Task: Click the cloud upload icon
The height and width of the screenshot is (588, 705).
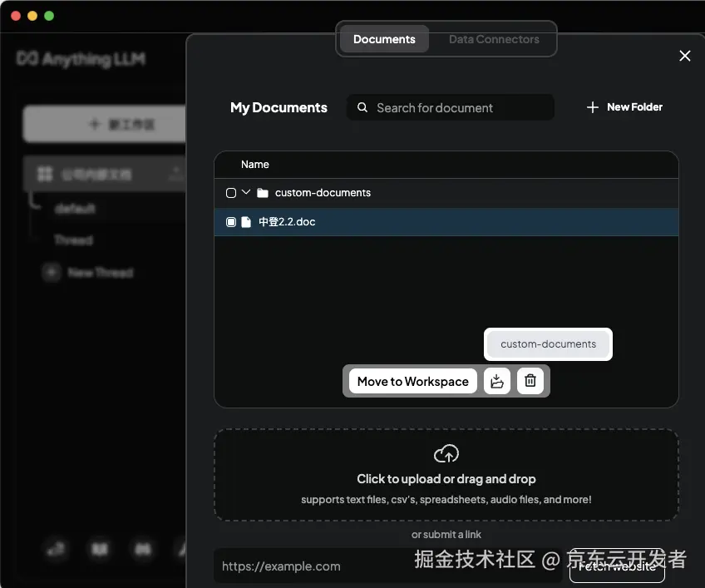Action: click(446, 453)
